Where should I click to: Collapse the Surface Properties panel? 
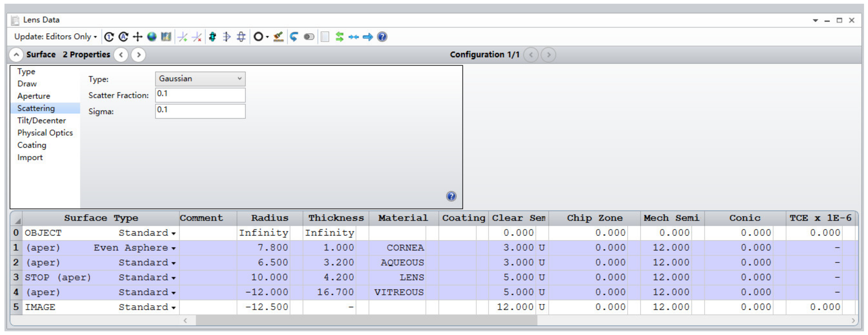point(16,55)
